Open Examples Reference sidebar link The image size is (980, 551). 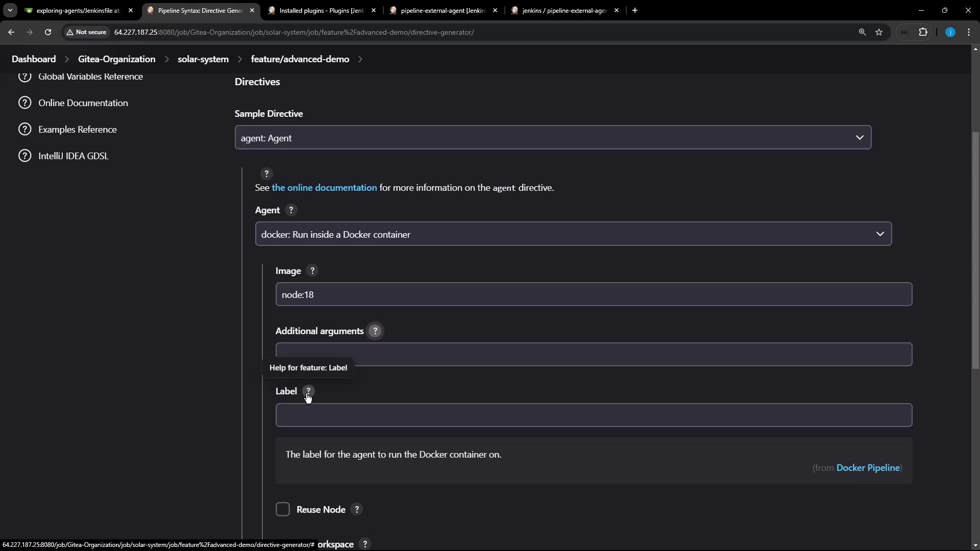coord(78,130)
